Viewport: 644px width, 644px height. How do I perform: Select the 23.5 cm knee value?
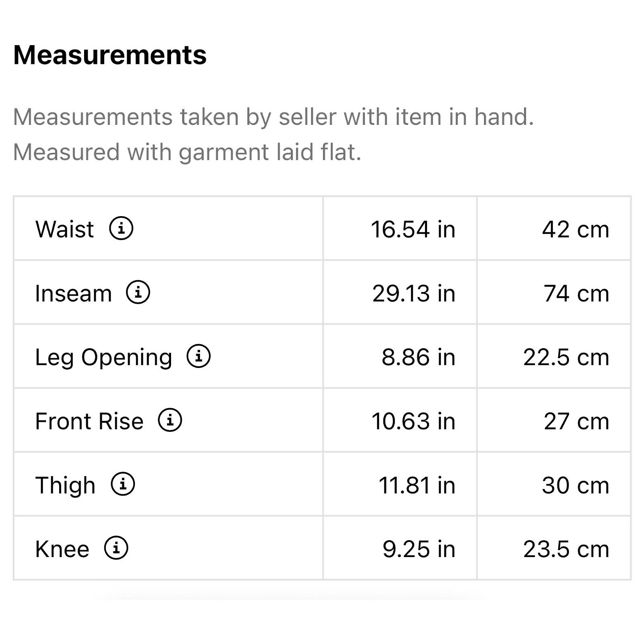point(566,549)
